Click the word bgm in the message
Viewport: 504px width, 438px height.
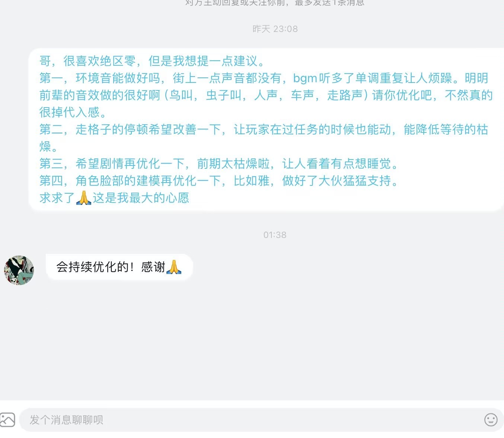click(x=305, y=78)
